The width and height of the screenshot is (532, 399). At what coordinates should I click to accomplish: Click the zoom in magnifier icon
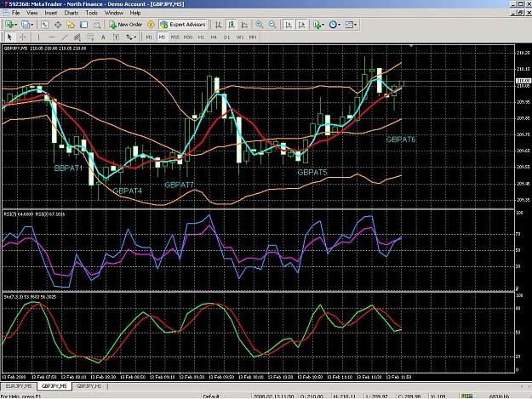coord(260,25)
